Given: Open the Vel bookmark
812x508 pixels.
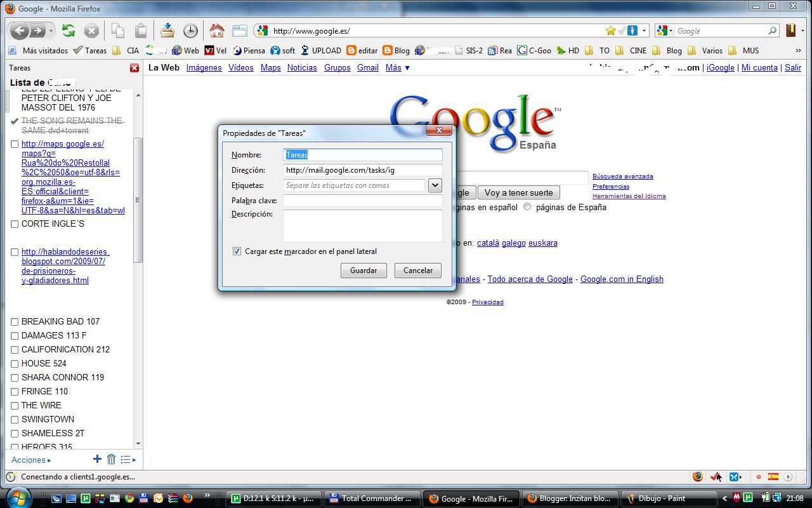Looking at the screenshot, I should [x=215, y=50].
